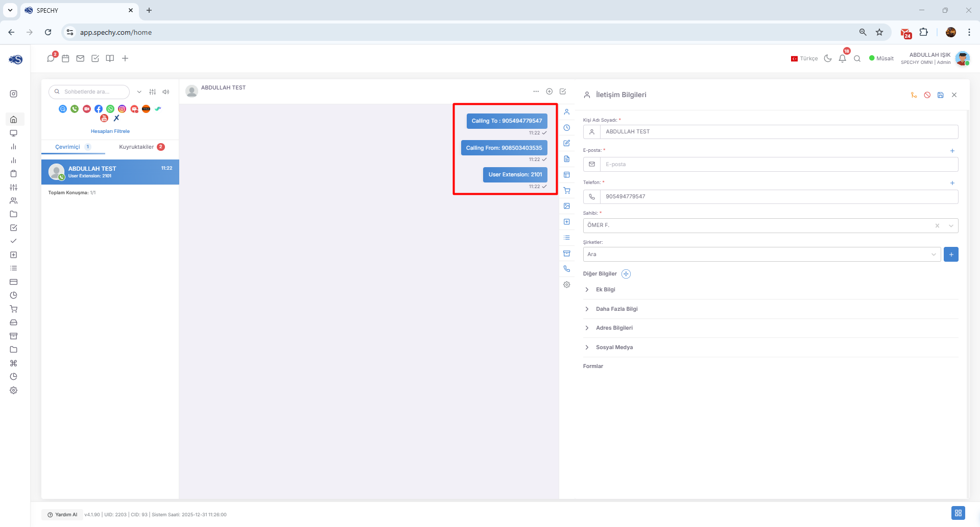Image resolution: width=980 pixels, height=527 pixels.
Task: Open the Spechy logo home icon
Action: coord(15,59)
